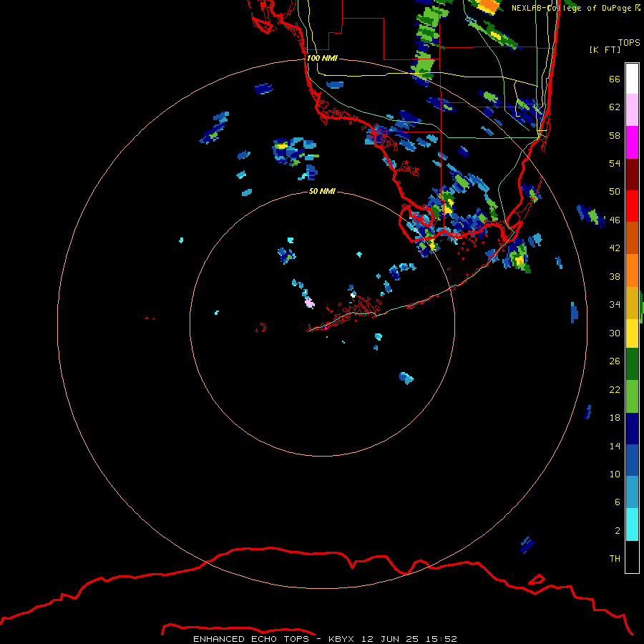644x644 pixels.
Task: Click the '26' legend value
Action: pyautogui.click(x=615, y=361)
